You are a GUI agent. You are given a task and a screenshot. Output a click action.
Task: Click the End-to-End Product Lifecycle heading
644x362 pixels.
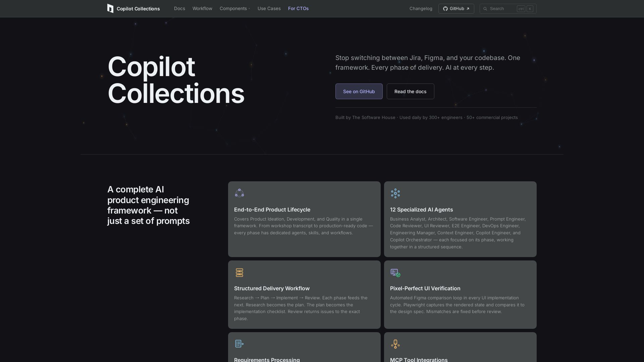coord(272,209)
